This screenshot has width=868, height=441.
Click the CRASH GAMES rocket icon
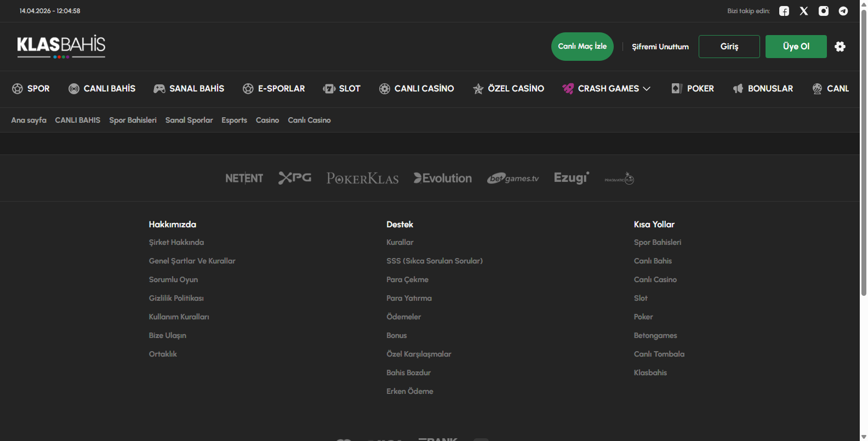point(568,89)
